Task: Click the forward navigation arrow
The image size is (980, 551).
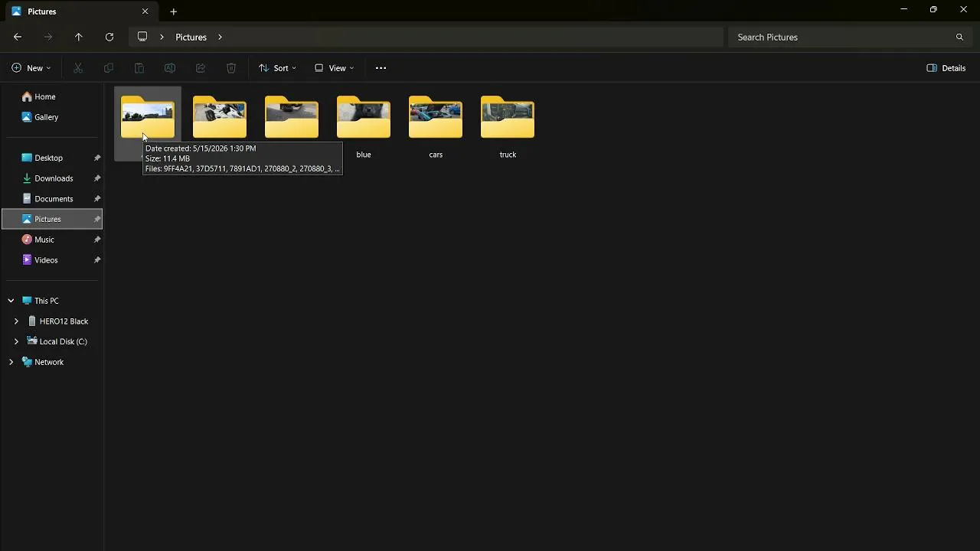Action: tap(48, 37)
